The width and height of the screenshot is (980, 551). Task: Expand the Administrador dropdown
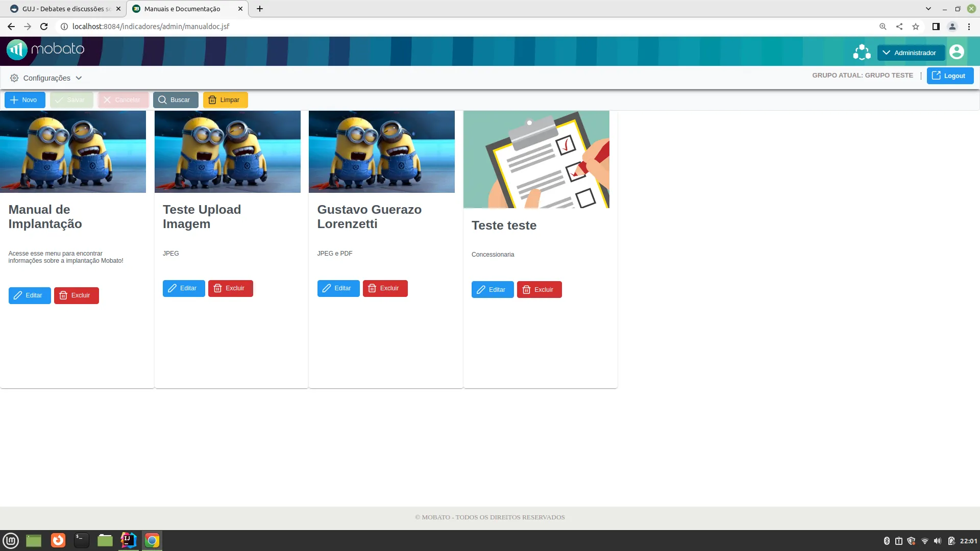pos(910,53)
